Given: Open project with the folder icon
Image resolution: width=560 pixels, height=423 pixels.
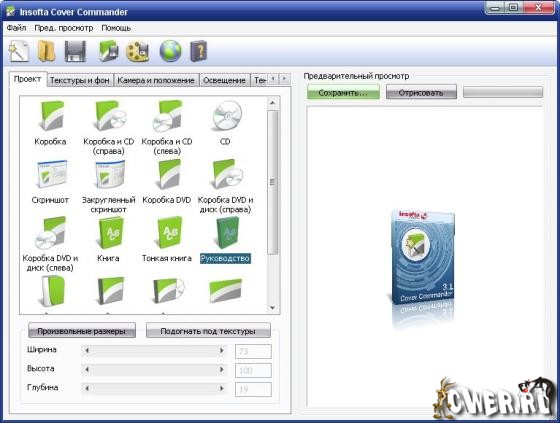Looking at the screenshot, I should point(46,51).
